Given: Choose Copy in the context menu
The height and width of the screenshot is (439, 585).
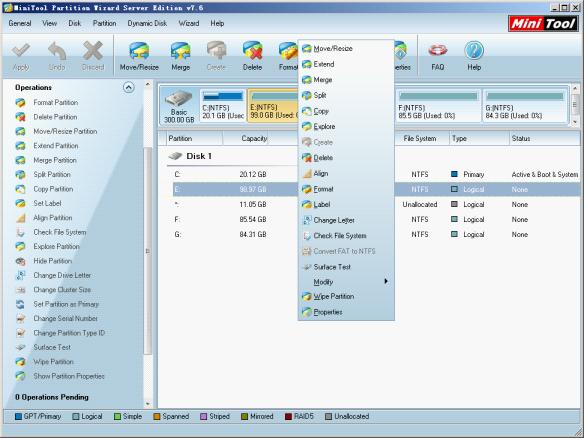Looking at the screenshot, I should [346, 111].
